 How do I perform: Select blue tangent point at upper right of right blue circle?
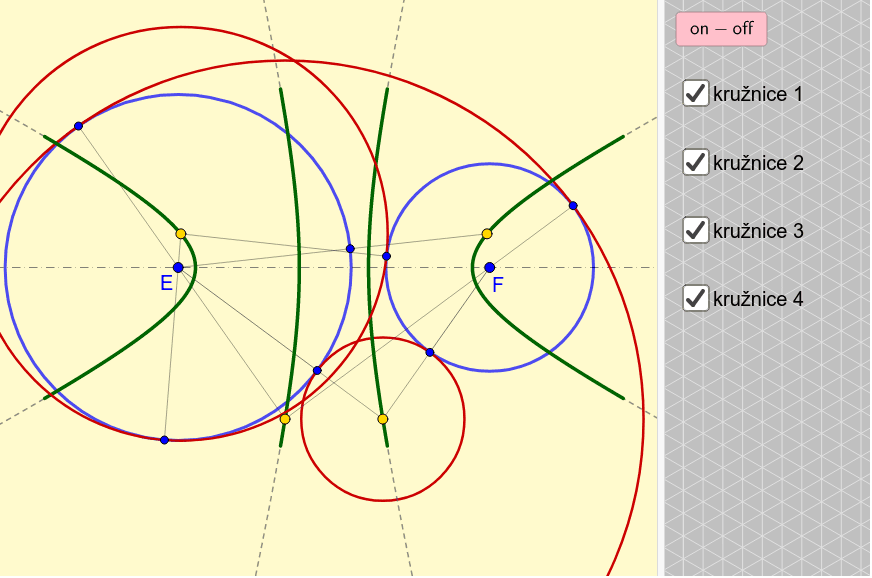tap(573, 206)
